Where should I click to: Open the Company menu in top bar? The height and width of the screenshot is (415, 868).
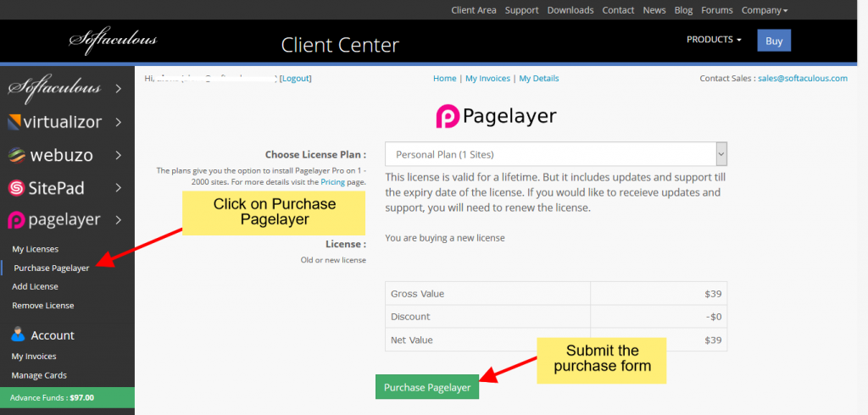pos(764,10)
